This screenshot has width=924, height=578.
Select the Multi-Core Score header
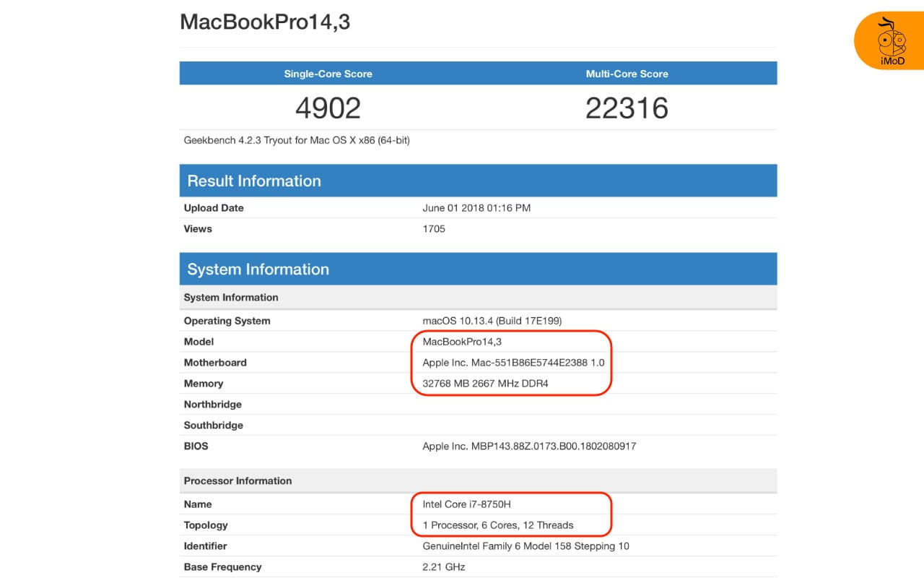point(627,73)
